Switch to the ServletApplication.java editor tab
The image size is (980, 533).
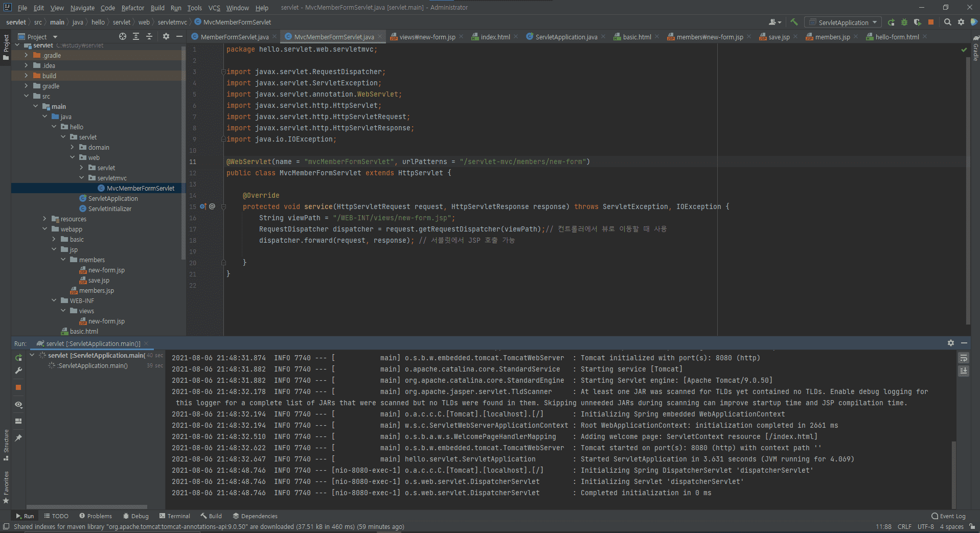click(565, 37)
